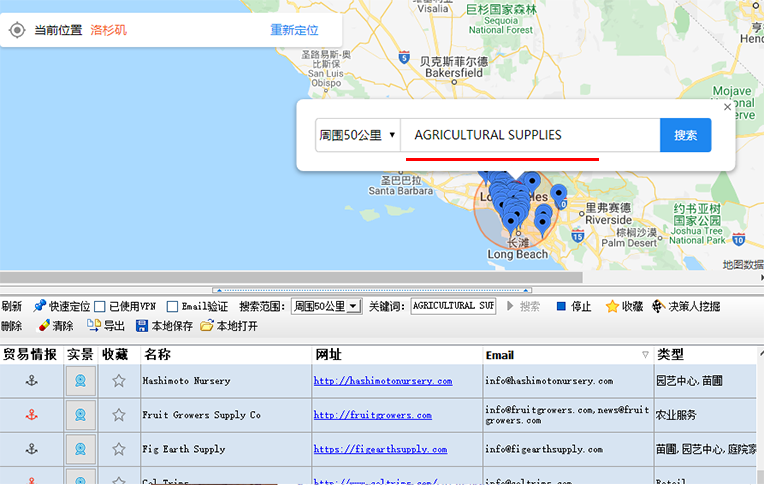The height and width of the screenshot is (485, 764).
Task: Click the AGRICULTURAL SUPPLIES search field on map
Action: pos(530,135)
